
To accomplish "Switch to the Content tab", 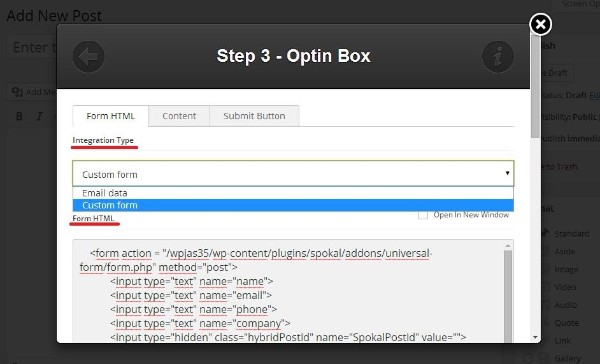I will point(179,116).
